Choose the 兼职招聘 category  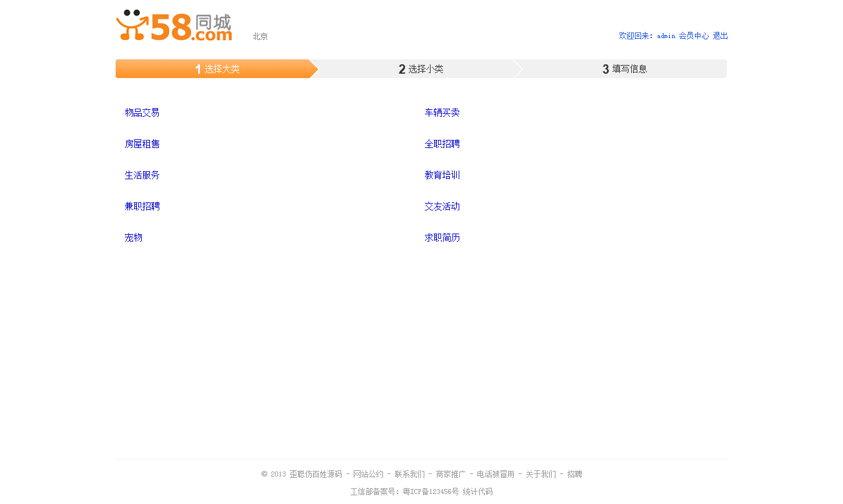pyautogui.click(x=142, y=206)
